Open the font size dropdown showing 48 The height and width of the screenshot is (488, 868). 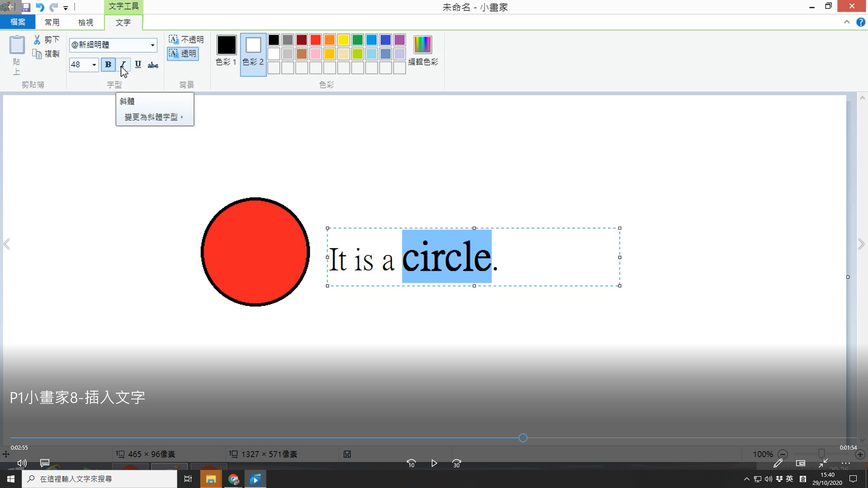tap(94, 65)
